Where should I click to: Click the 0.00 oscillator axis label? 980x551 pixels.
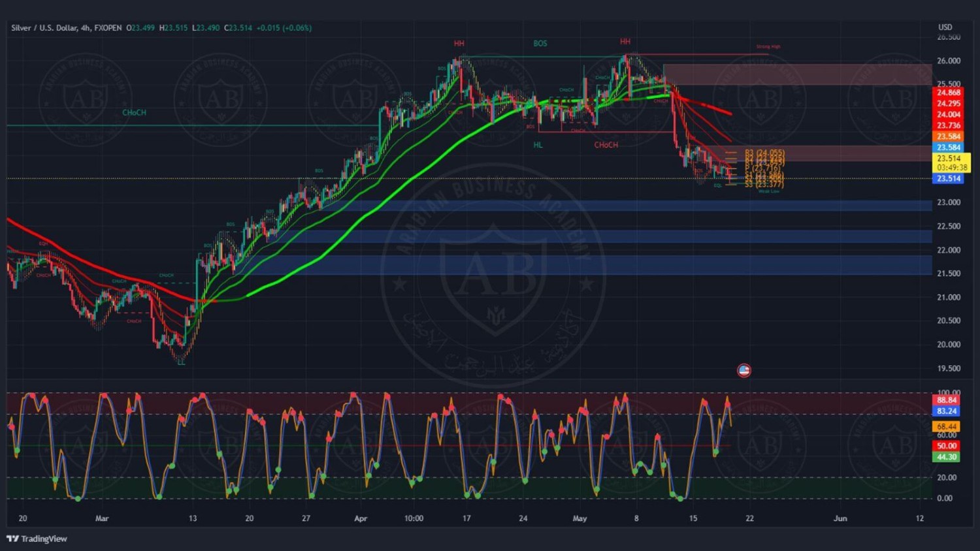point(945,498)
